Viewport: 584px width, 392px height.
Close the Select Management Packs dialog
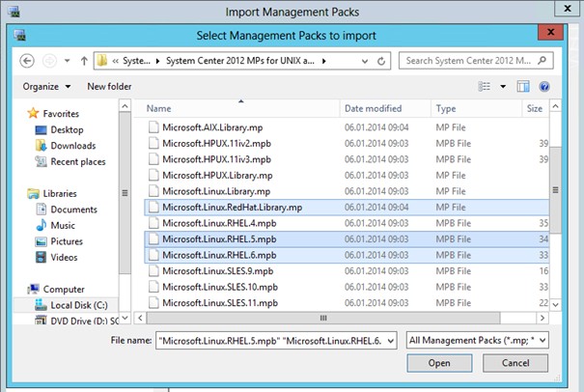click(x=550, y=33)
